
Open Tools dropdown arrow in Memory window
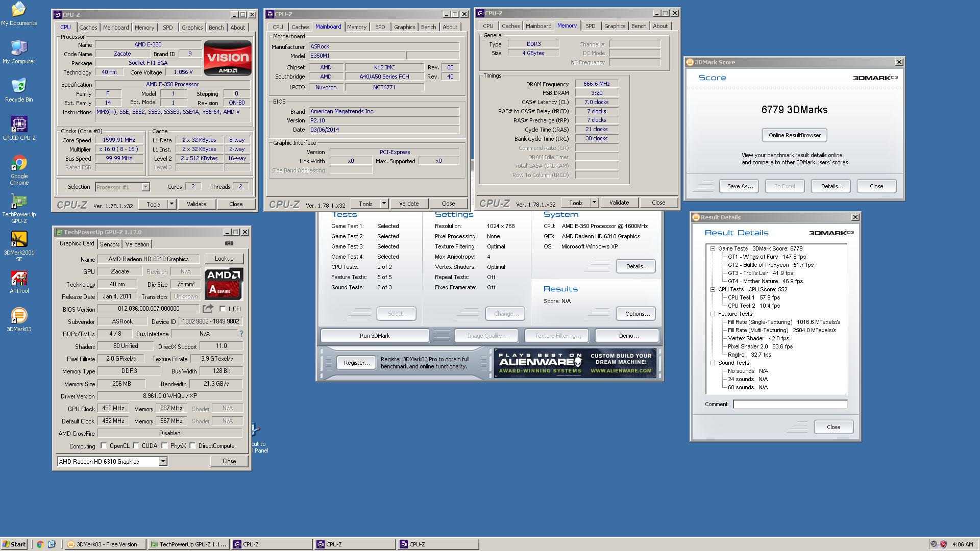point(594,203)
